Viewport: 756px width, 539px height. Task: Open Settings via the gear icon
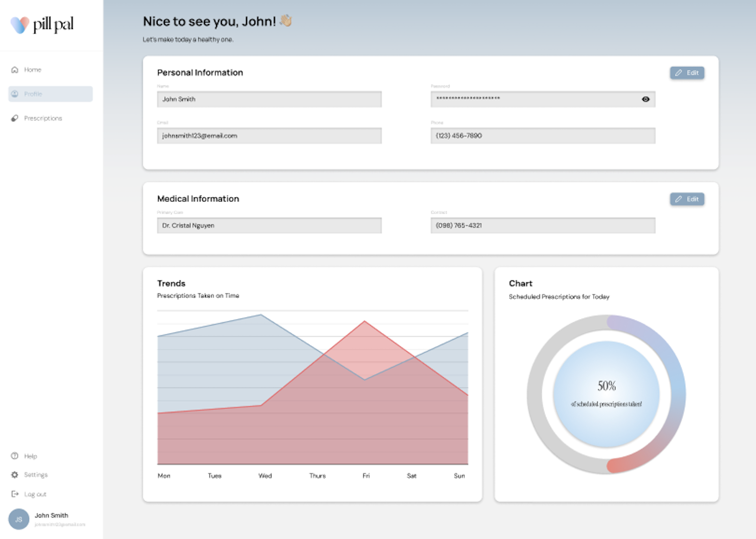[15, 475]
